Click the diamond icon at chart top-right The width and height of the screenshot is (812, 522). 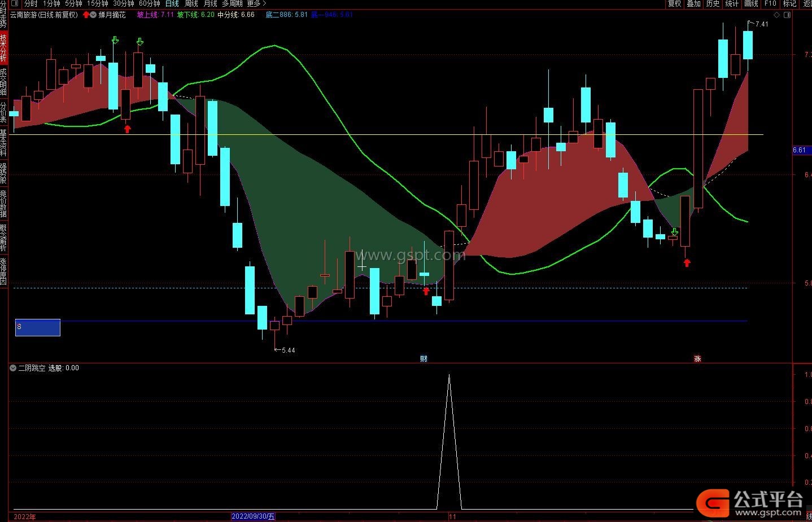[x=776, y=15]
